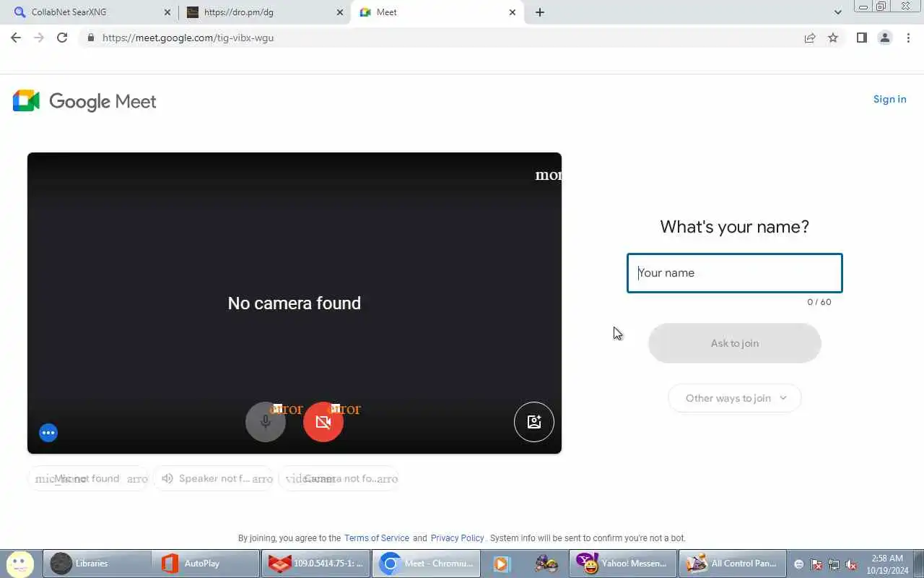Open a new browser tab
Viewport: 924px width, 578px height.
click(x=540, y=12)
